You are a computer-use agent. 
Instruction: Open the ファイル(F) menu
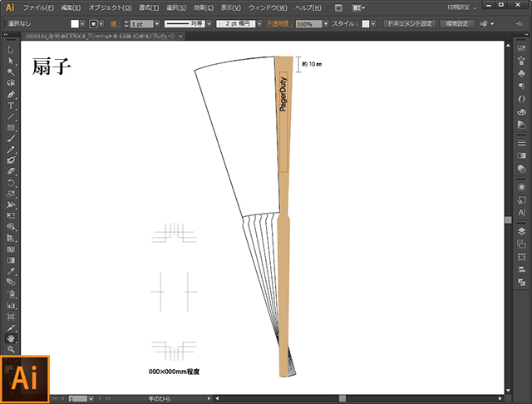pos(39,7)
